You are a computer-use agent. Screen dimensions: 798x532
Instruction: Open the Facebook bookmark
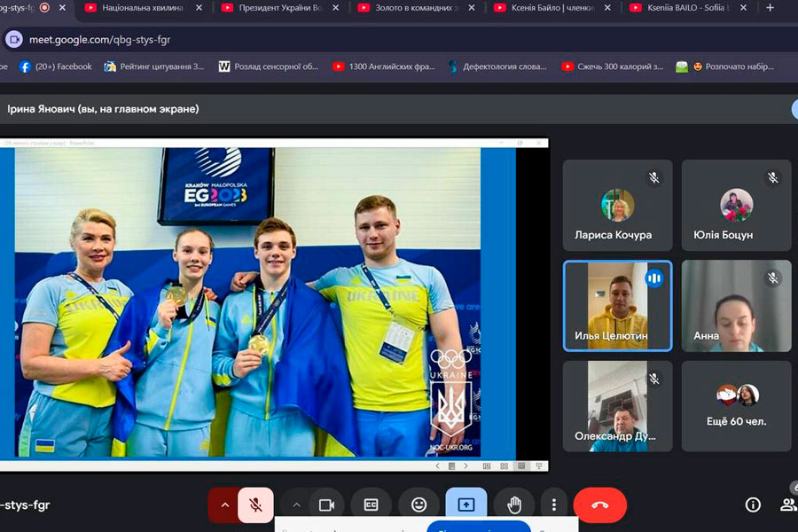[55, 66]
